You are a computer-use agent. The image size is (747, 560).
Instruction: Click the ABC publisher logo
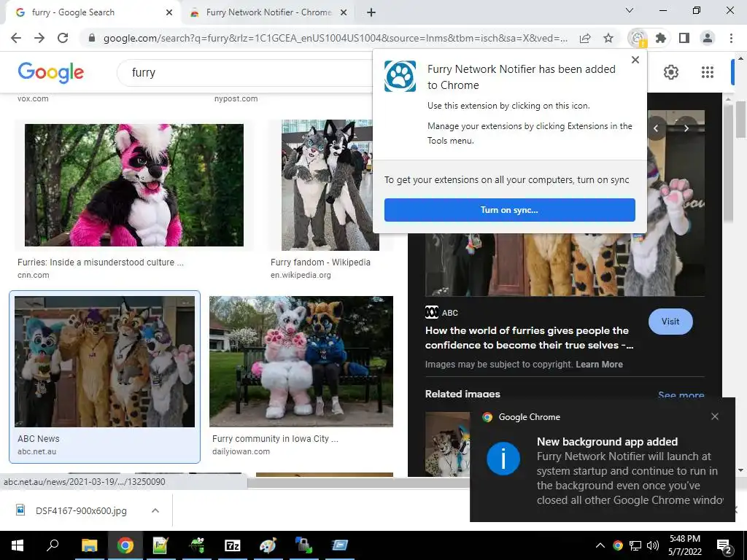tap(432, 312)
